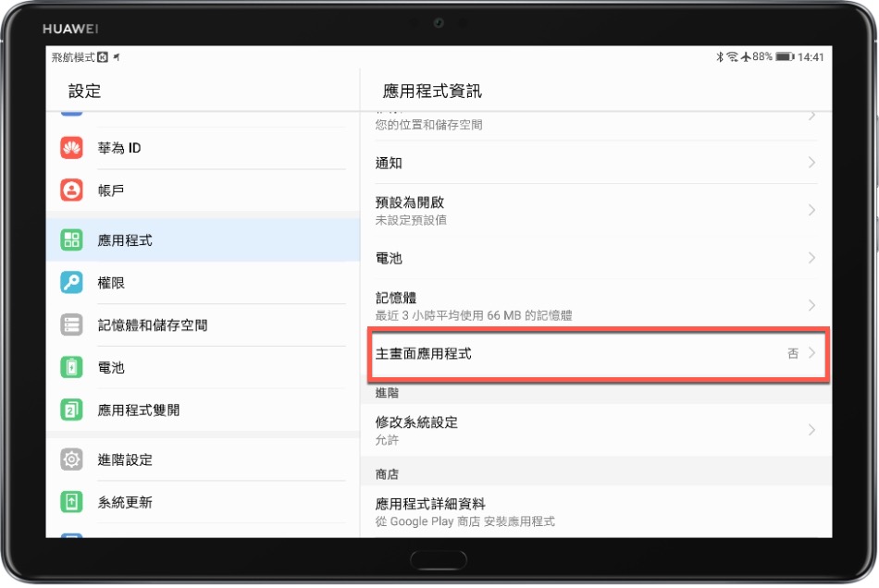This screenshot has height=588, width=879.
Task: Open 權限 settings entry
Action: click(x=204, y=283)
